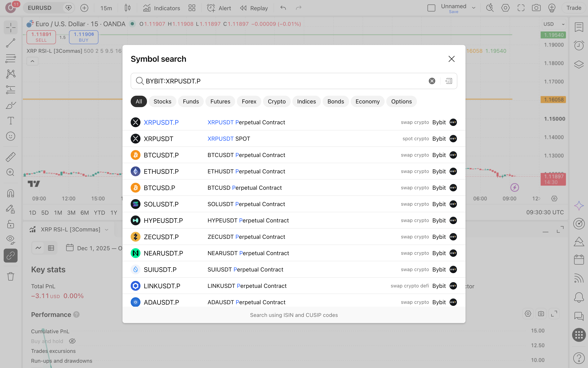
Task: Filter results by Forex
Action: [249, 101]
